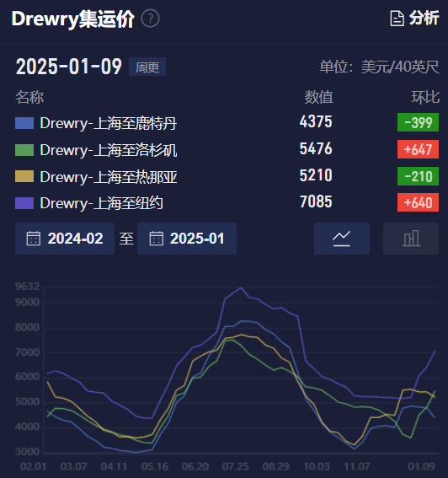Image resolution: width=448 pixels, height=478 pixels.
Task: Toggle green swatch for 上海至洛杉矶 series
Action: coord(24,150)
